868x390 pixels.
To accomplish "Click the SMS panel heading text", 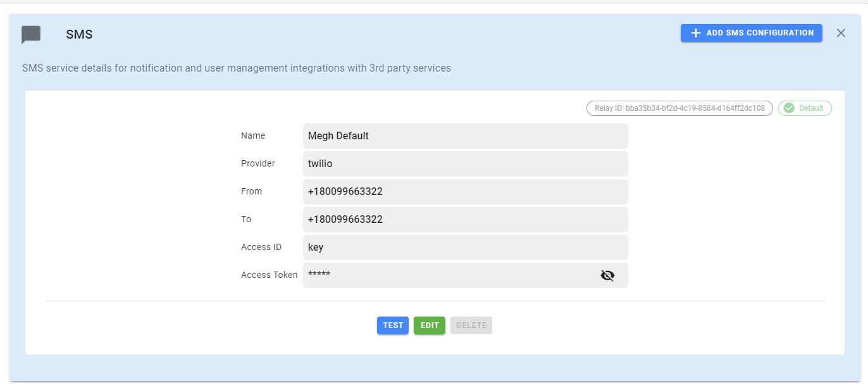I will [79, 35].
